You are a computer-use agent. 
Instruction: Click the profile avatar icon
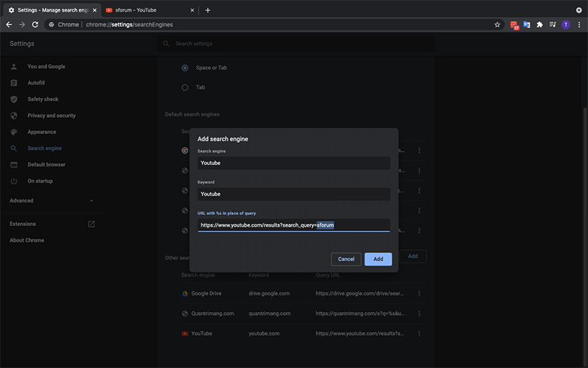point(566,24)
